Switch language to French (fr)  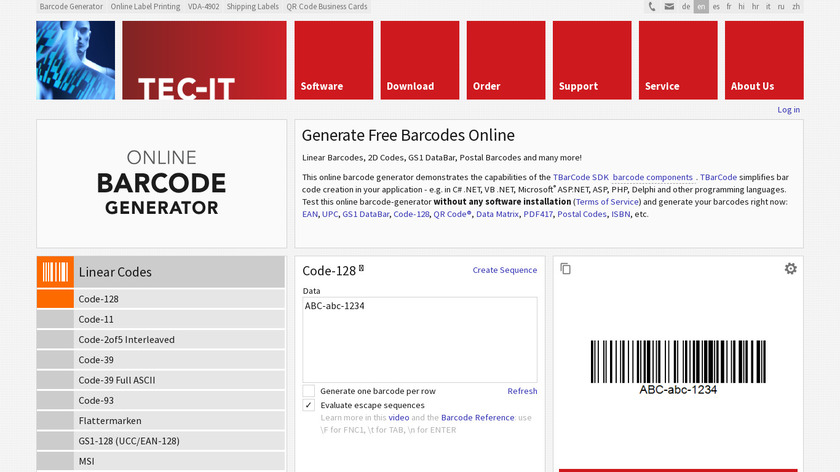tap(729, 6)
